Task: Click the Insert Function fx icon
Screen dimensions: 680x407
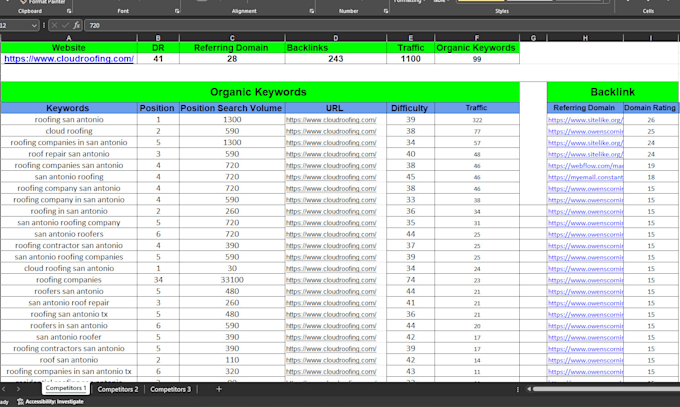Action: (76, 26)
